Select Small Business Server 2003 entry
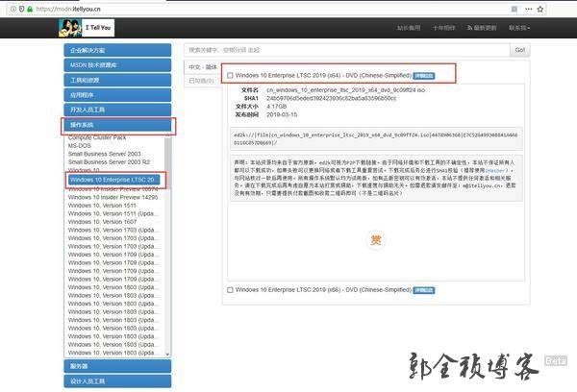 105,154
